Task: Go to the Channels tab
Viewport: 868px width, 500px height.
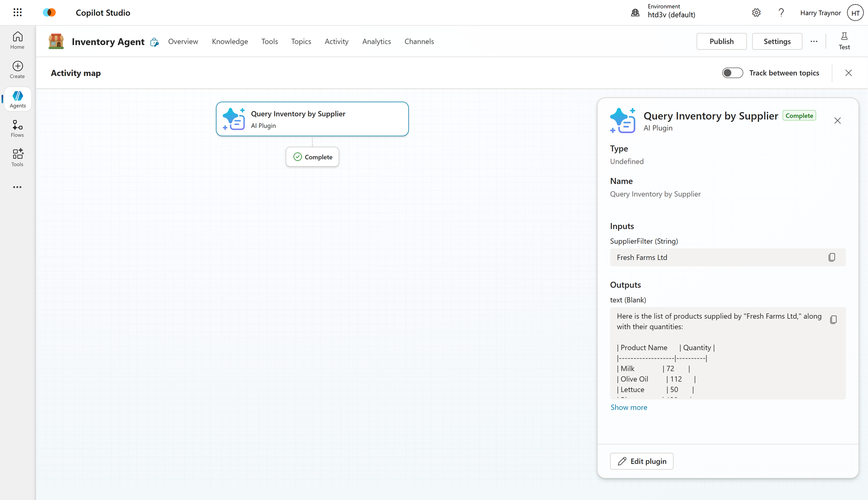Action: pyautogui.click(x=419, y=41)
